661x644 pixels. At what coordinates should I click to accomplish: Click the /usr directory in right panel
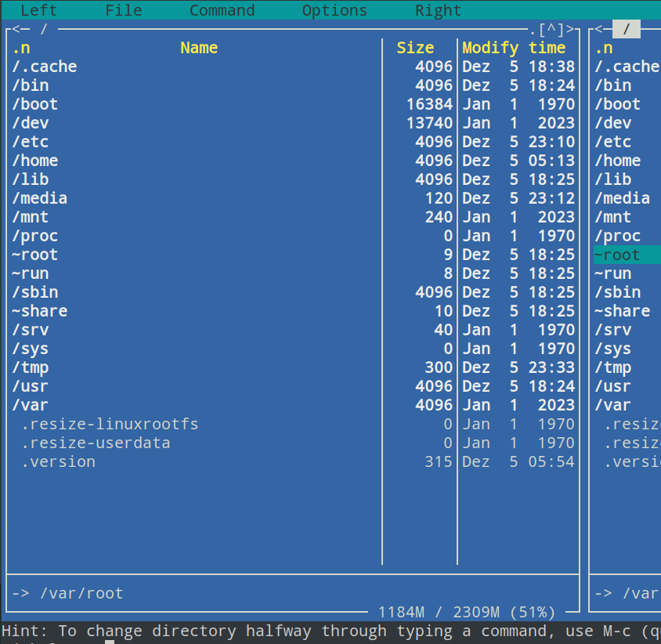(x=612, y=386)
